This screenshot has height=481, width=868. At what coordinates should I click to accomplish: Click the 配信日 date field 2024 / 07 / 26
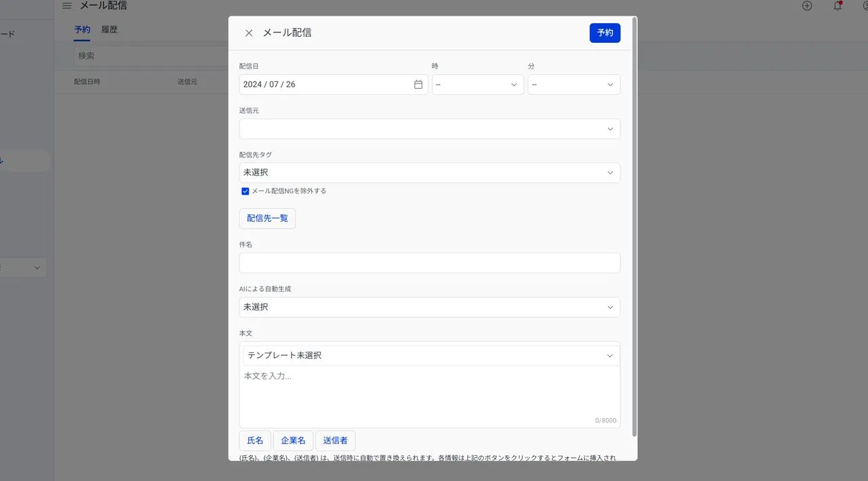point(334,85)
